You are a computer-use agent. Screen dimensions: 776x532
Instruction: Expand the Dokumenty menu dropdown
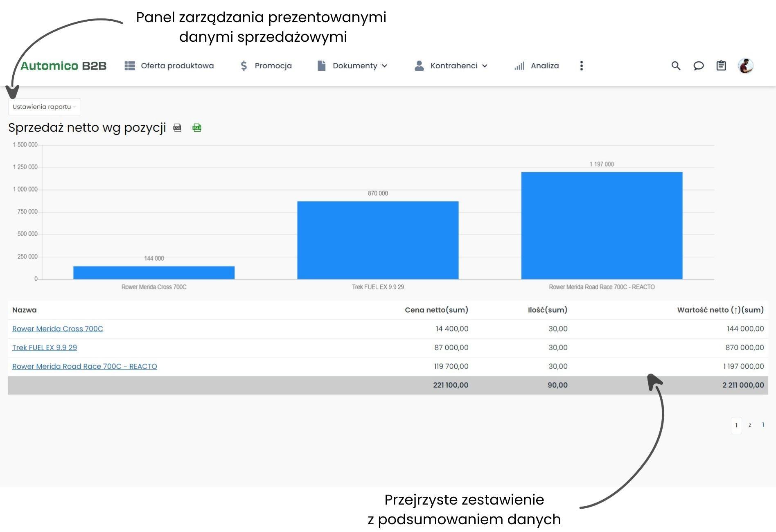[352, 66]
